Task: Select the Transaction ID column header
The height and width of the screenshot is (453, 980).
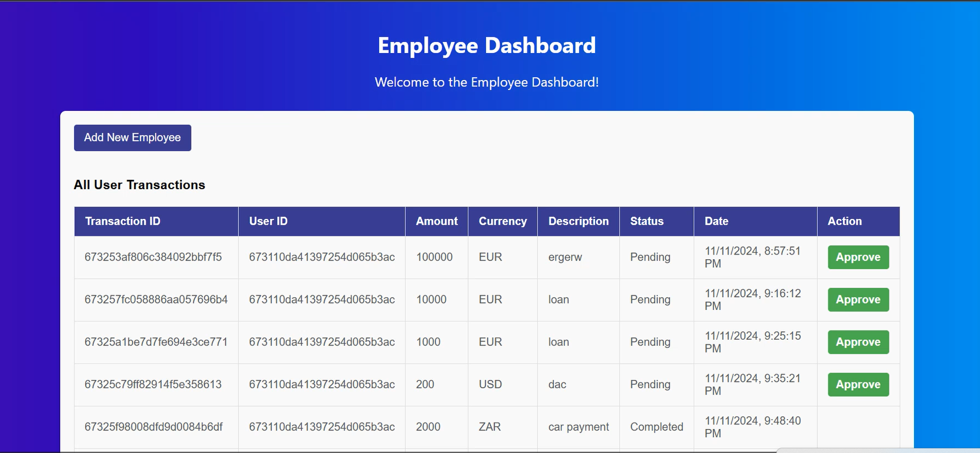Action: click(156, 221)
